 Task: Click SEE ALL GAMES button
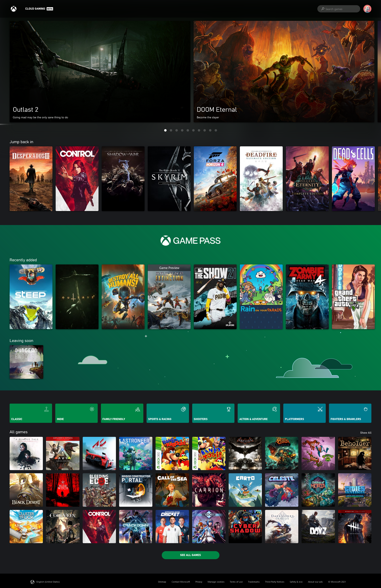191,555
